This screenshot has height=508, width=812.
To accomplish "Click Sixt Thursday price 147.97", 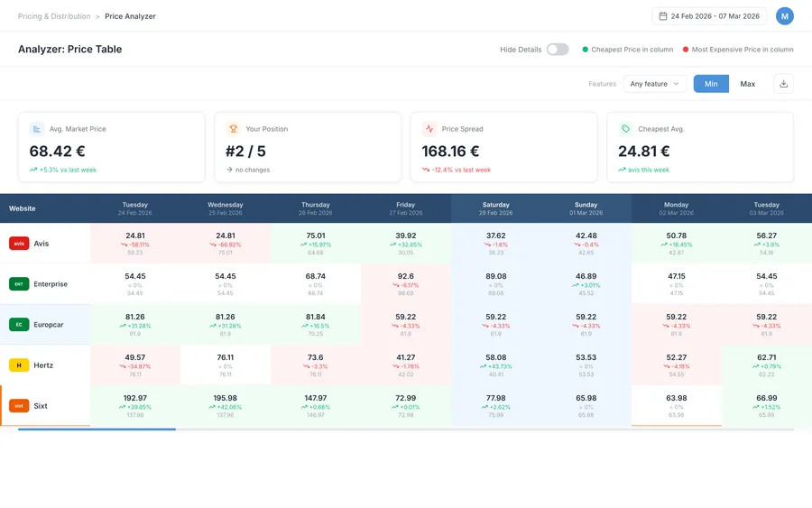I will point(316,398).
